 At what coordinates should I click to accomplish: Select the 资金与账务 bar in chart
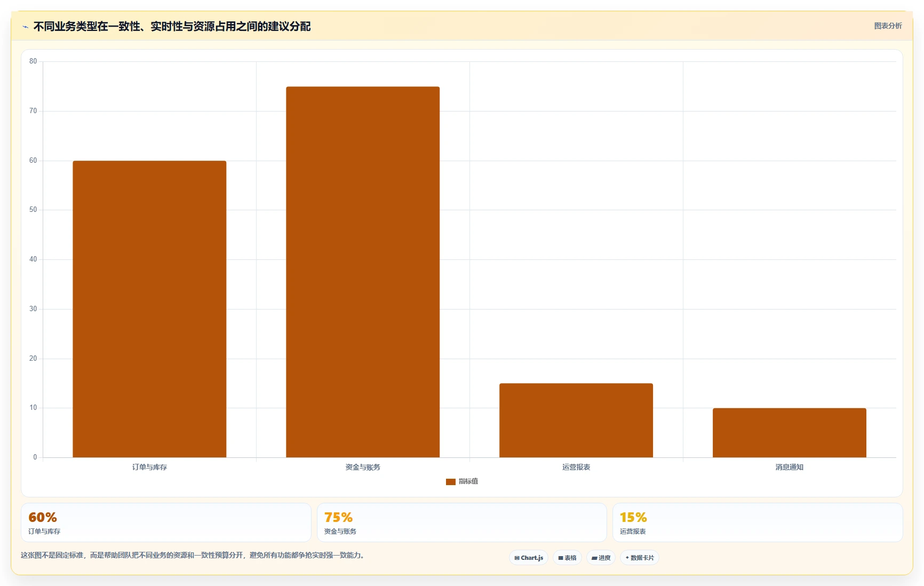tap(363, 272)
